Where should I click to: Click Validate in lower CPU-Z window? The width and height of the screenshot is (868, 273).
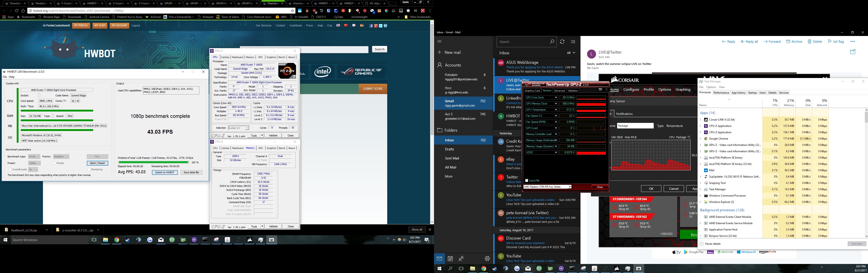(273, 226)
